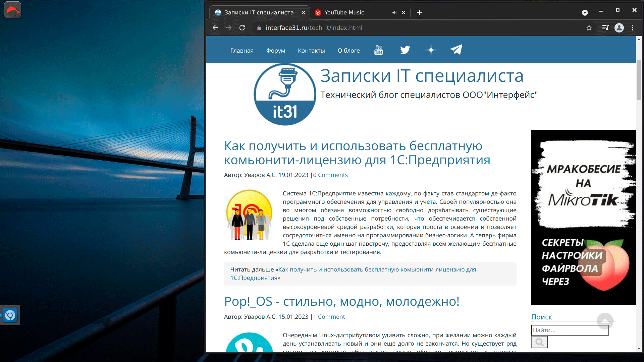Open the Pop!_OS article title link
Screen dimensions: 644x362
pos(341,301)
